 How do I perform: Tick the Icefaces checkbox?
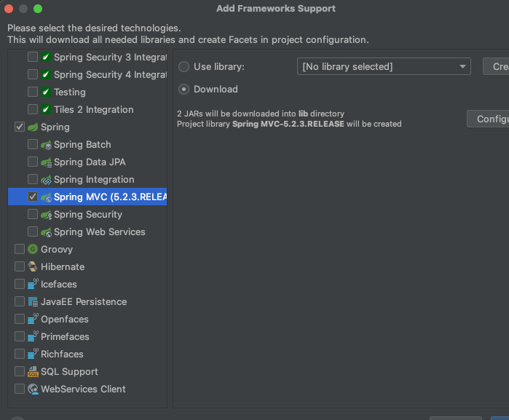click(20, 285)
